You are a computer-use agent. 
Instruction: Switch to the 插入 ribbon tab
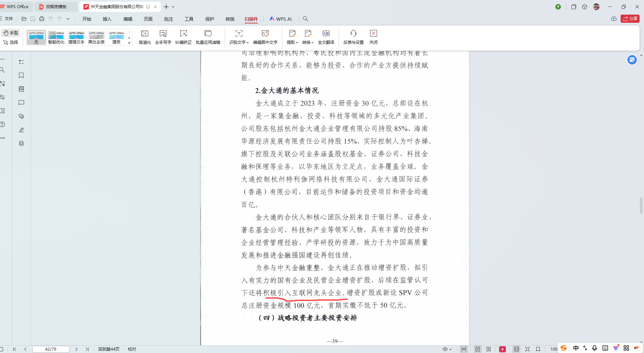107,19
